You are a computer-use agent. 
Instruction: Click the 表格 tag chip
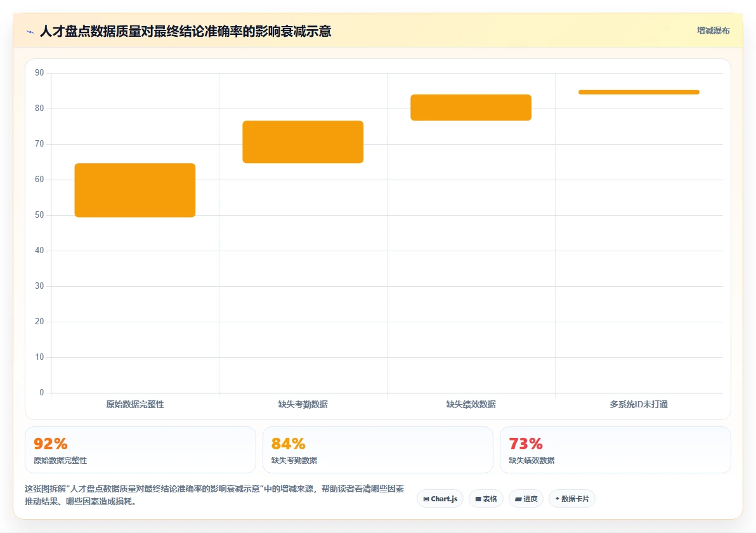pos(486,499)
